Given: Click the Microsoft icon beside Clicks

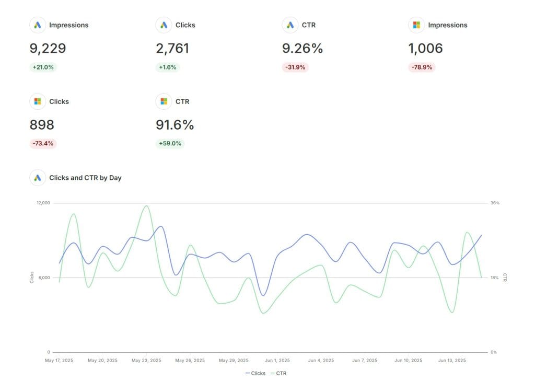Looking at the screenshot, I should [x=38, y=101].
